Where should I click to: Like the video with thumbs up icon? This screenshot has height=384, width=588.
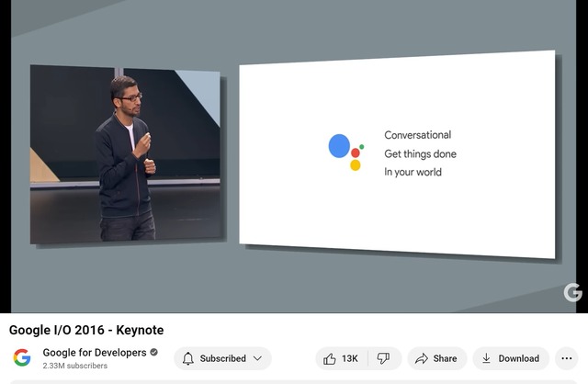click(341, 358)
